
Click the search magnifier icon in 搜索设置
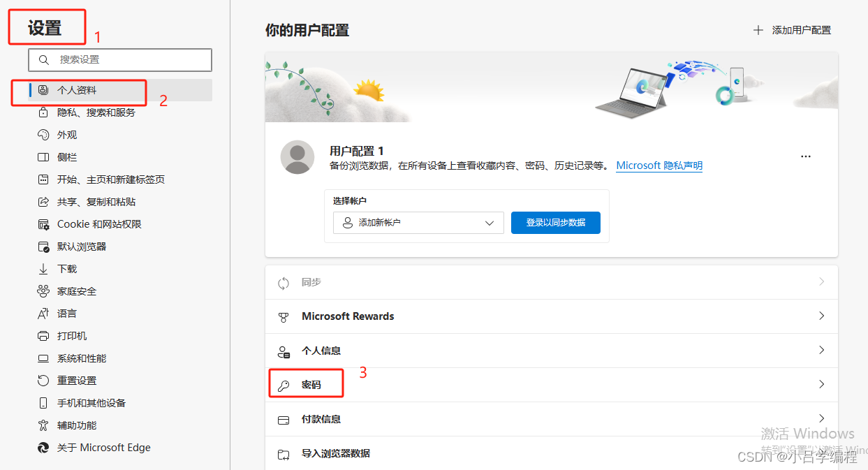click(44, 60)
